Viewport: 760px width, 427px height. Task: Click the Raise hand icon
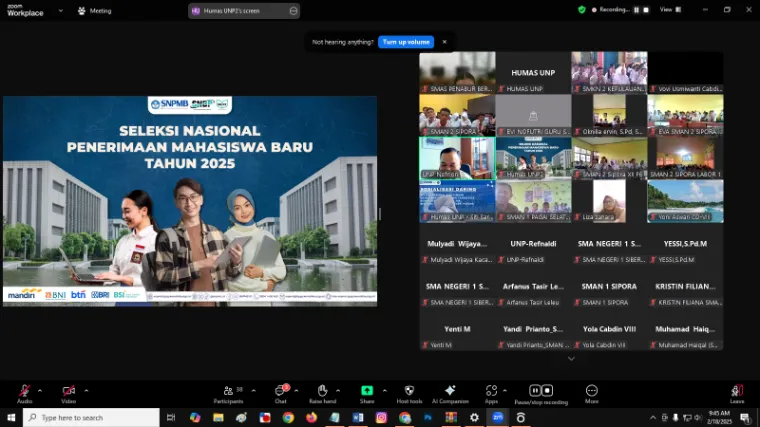(322, 391)
